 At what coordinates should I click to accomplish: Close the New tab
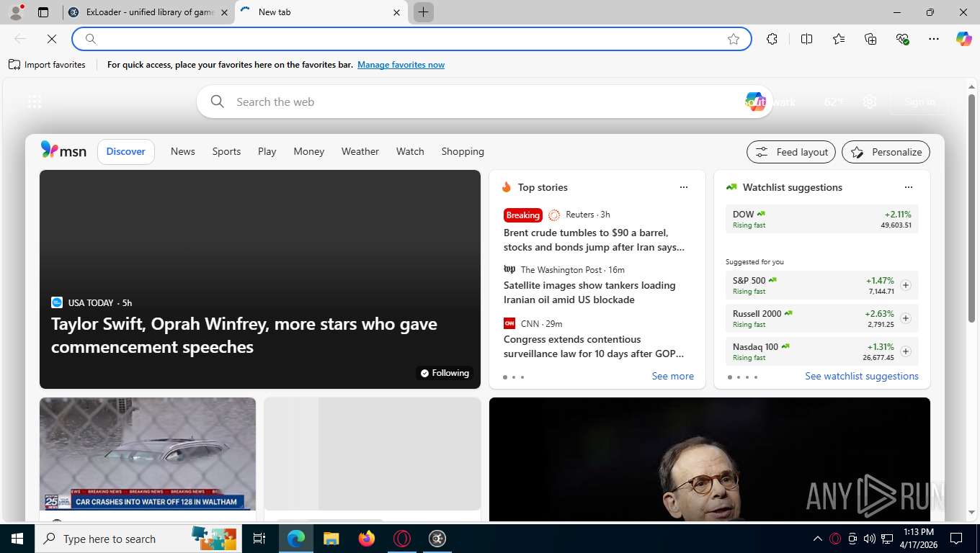(x=396, y=12)
